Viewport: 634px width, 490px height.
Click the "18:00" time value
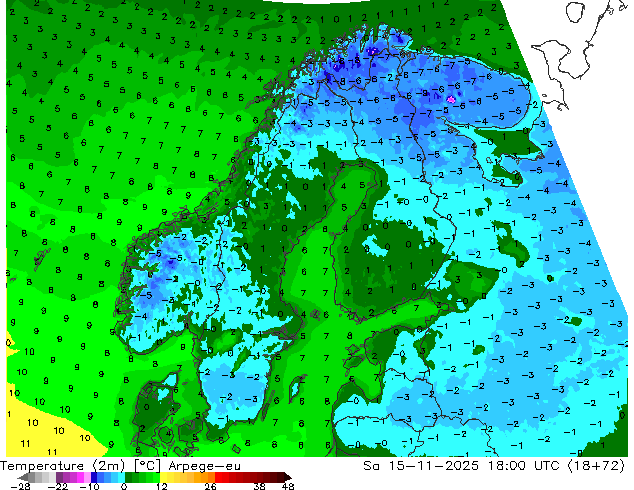click(x=507, y=466)
